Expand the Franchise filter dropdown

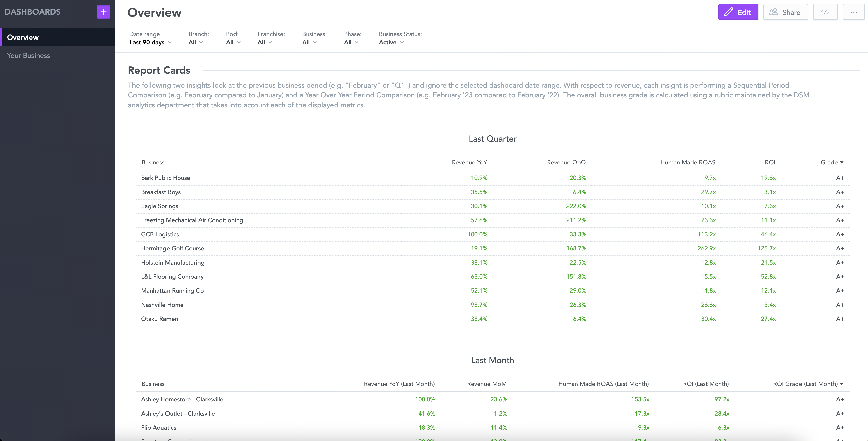pos(265,43)
